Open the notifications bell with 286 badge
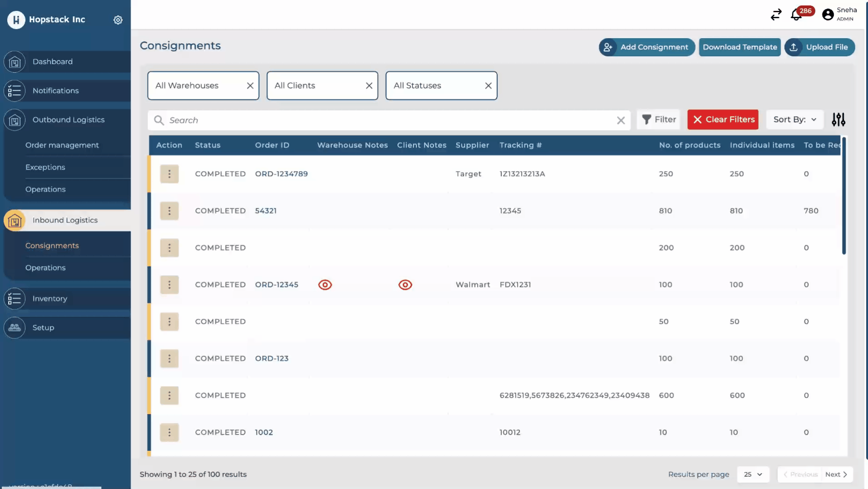The image size is (868, 489). coord(796,15)
